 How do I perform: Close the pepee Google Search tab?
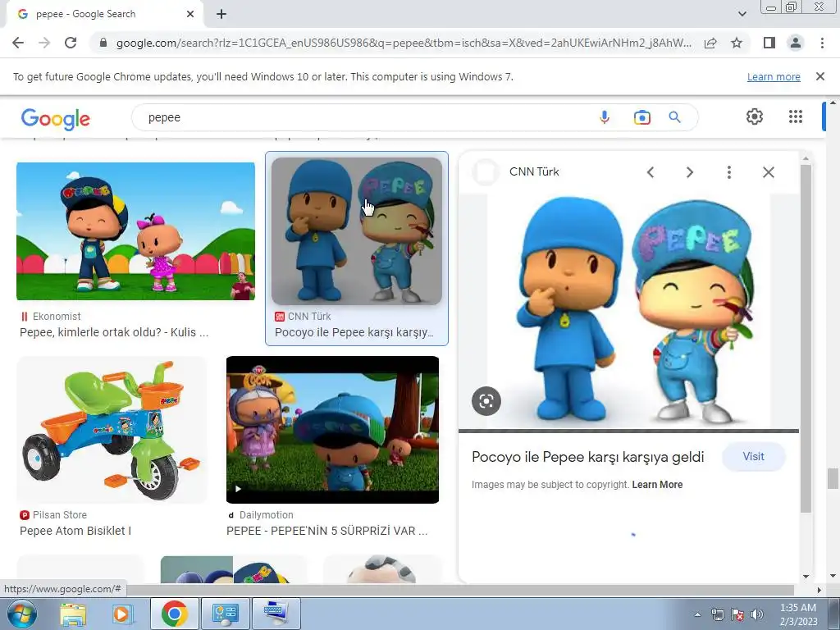coord(190,15)
